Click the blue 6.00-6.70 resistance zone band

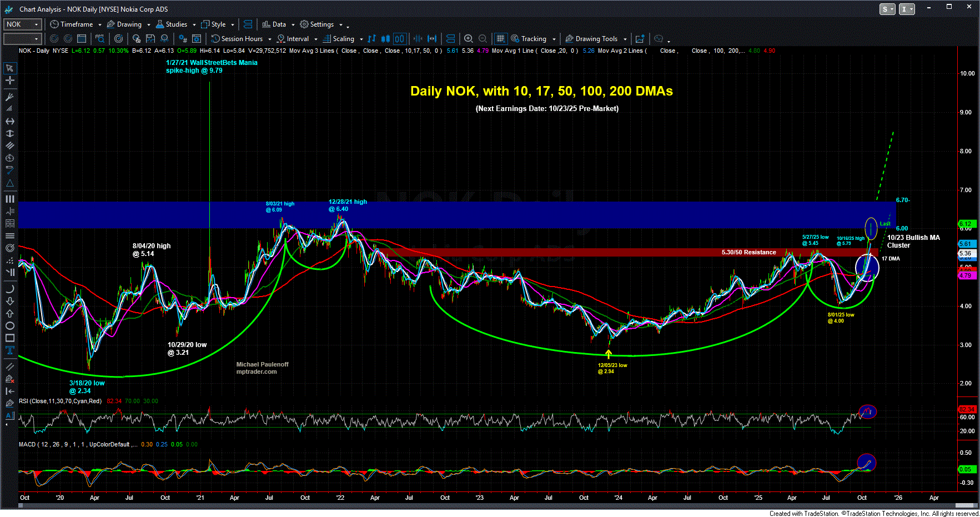click(x=444, y=215)
